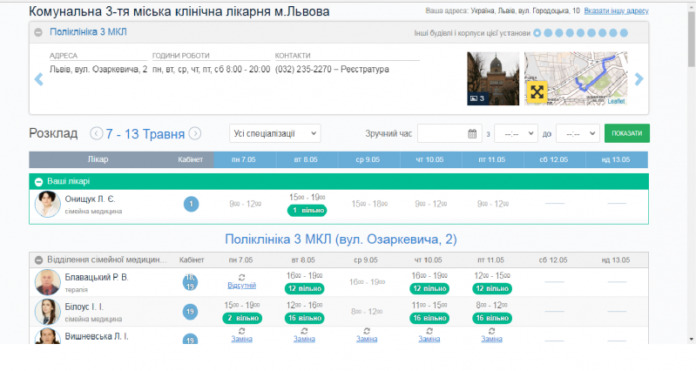Go to next week arrow
696x371 pixels.
(x=195, y=133)
